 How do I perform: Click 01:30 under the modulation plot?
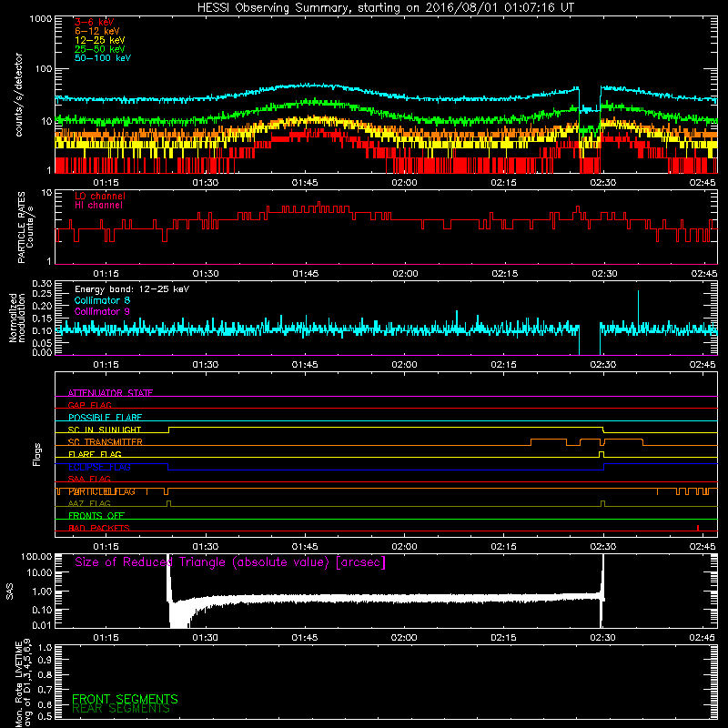pyautogui.click(x=206, y=365)
